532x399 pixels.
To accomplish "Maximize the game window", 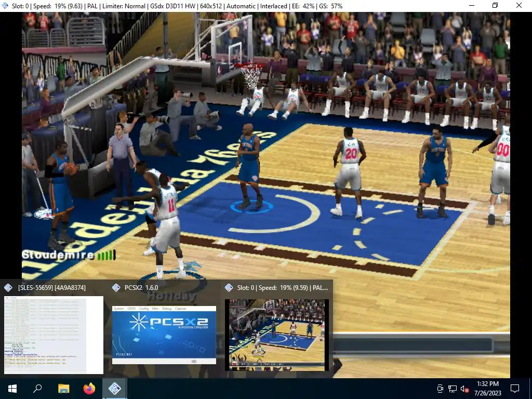I will click(495, 5).
